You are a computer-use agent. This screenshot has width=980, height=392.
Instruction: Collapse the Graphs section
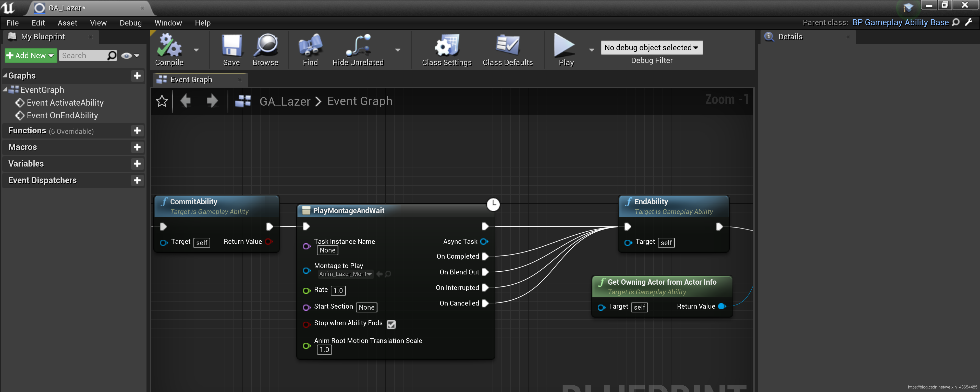[x=5, y=76]
